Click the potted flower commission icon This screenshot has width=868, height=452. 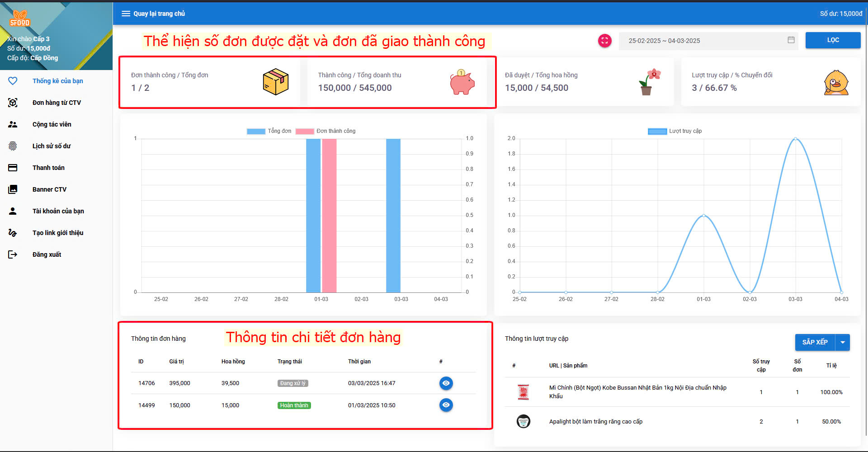[649, 82]
